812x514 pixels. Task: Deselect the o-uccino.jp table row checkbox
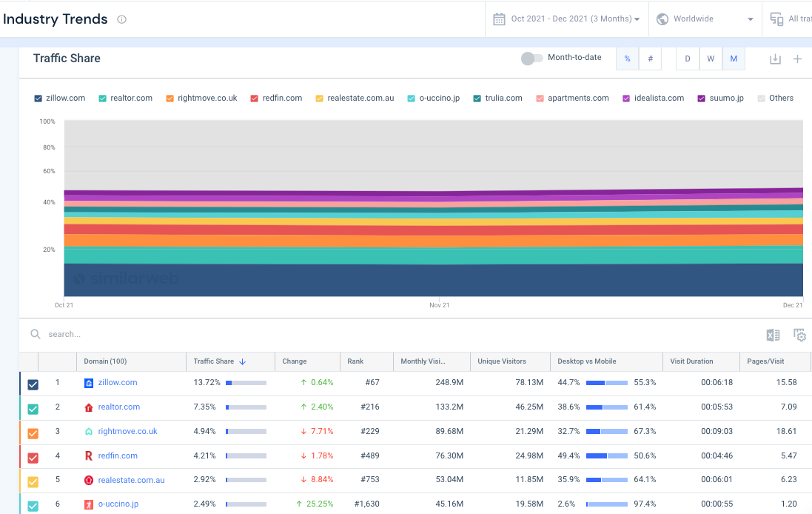tap(33, 506)
